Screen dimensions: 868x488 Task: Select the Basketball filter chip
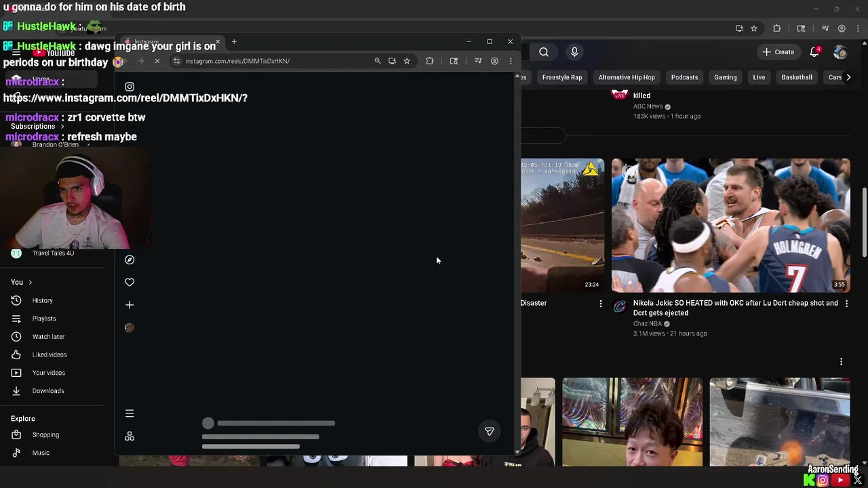797,77
